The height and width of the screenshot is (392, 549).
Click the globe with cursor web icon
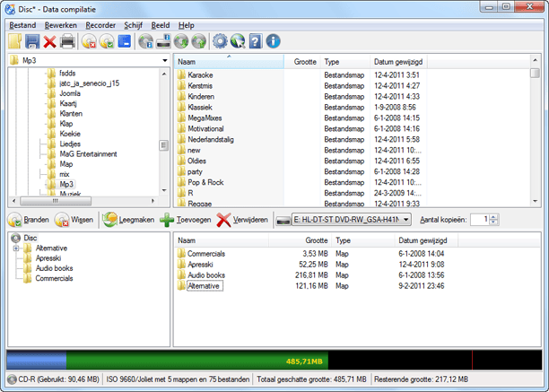[x=238, y=41]
